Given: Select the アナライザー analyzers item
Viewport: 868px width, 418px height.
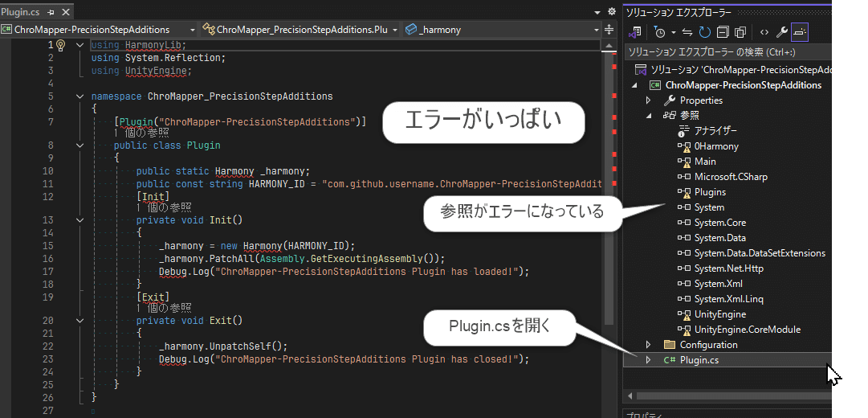Looking at the screenshot, I should click(x=715, y=131).
